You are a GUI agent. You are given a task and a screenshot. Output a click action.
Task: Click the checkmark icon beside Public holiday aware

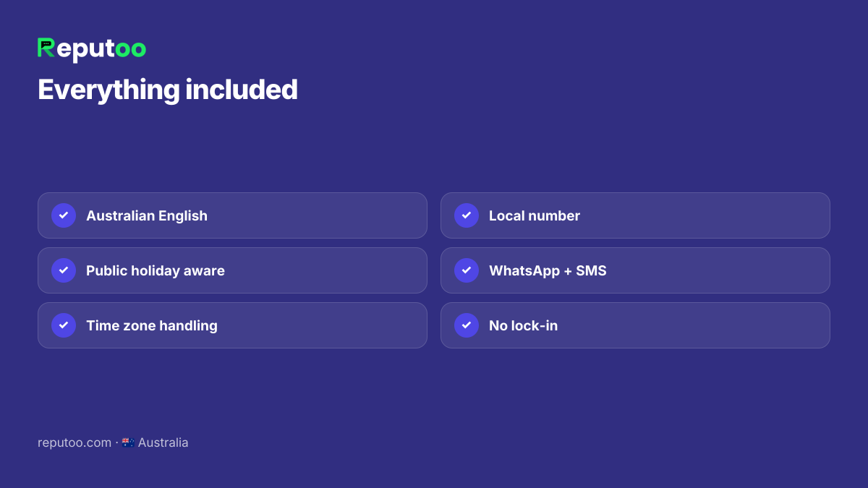(64, 270)
